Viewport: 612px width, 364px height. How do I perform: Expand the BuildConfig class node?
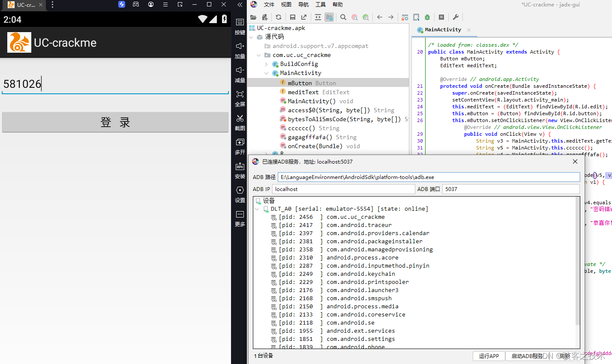tap(266, 64)
